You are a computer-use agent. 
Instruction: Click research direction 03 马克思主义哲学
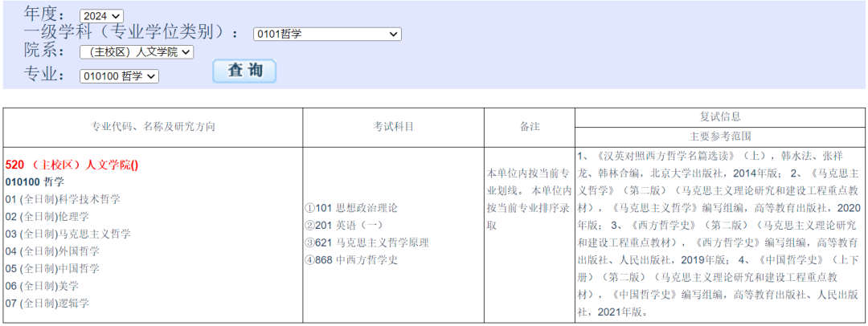[x=68, y=234]
